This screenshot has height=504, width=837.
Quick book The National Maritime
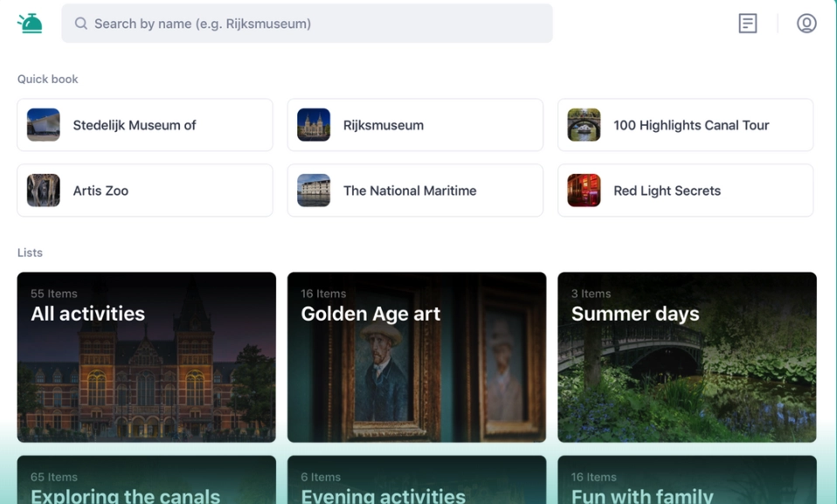[415, 190]
